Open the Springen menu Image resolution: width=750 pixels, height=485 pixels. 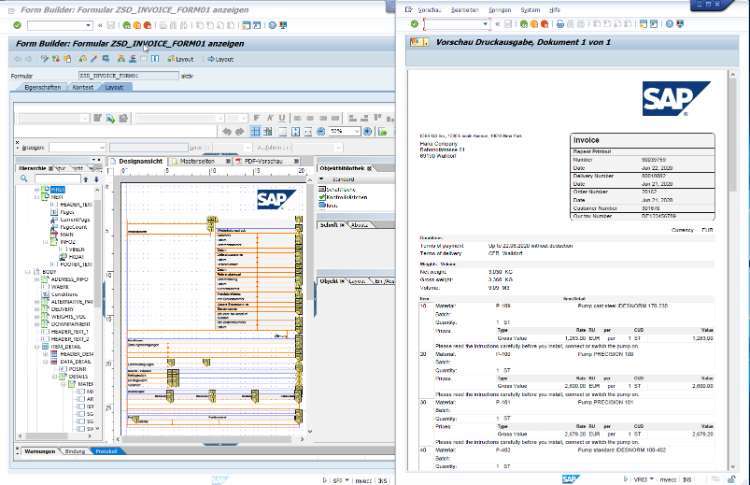pyautogui.click(x=499, y=9)
